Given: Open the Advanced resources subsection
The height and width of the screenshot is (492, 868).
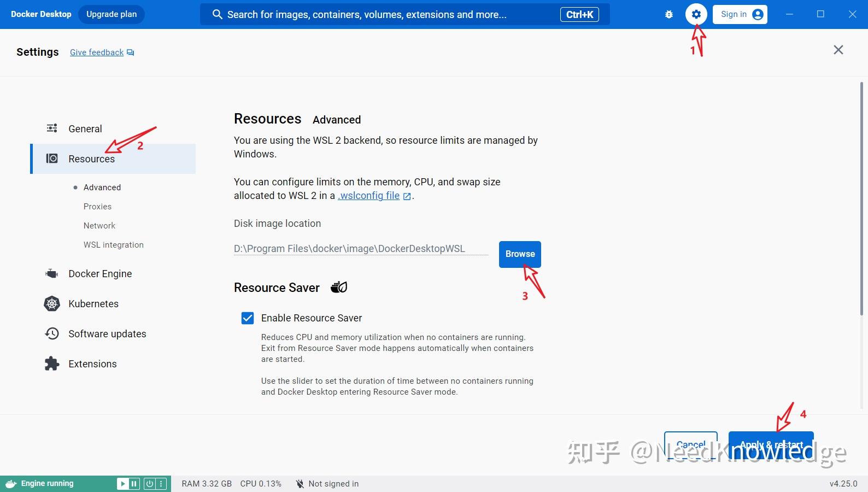Looking at the screenshot, I should (x=102, y=188).
